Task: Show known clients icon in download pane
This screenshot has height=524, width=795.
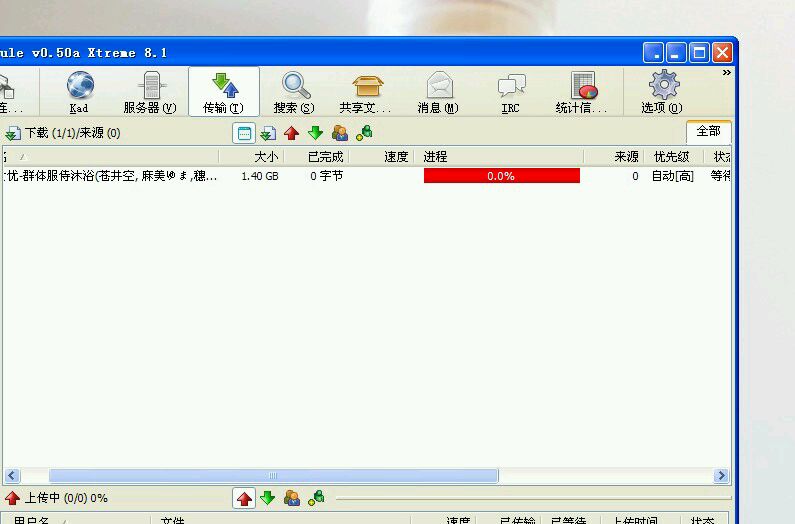Action: pos(364,133)
